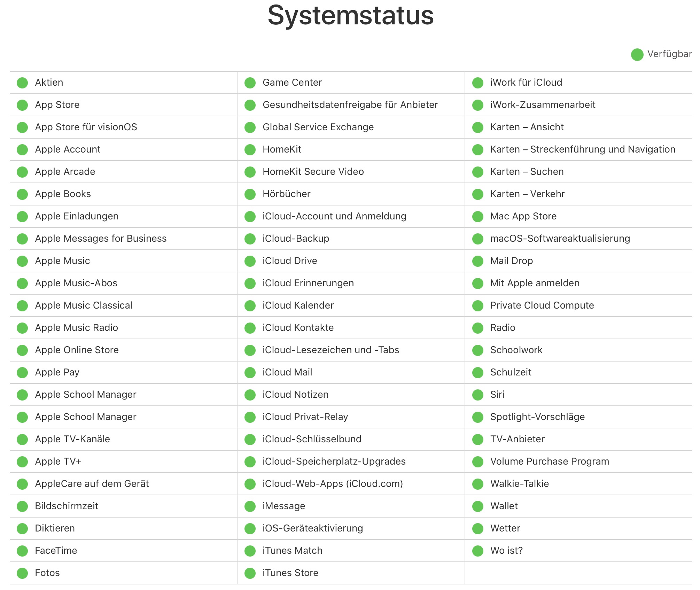Click the Karten – Verkehr service label

click(527, 194)
